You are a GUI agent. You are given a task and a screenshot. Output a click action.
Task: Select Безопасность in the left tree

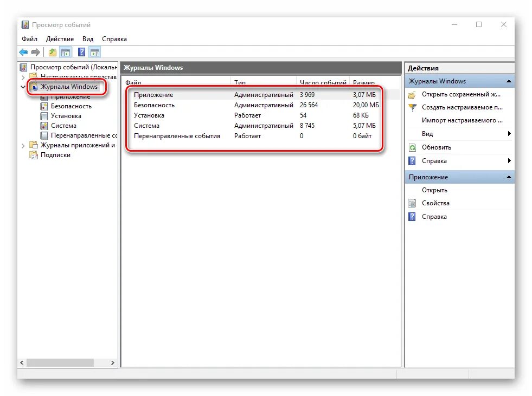(71, 106)
